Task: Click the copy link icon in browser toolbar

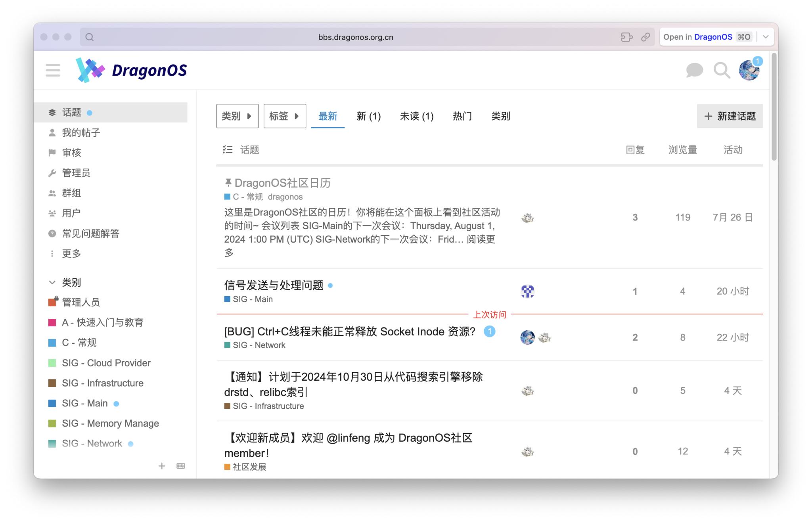Action: [646, 37]
